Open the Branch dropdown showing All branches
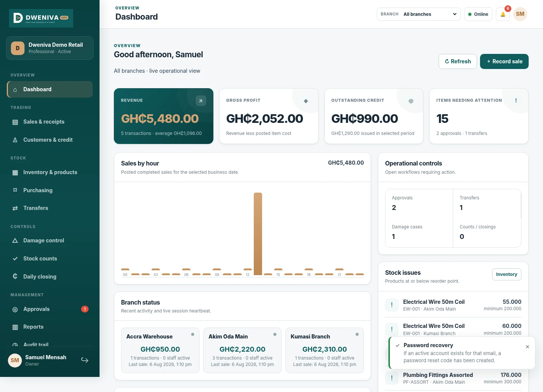Image resolution: width=543 pixels, height=392 pixels. [419, 14]
